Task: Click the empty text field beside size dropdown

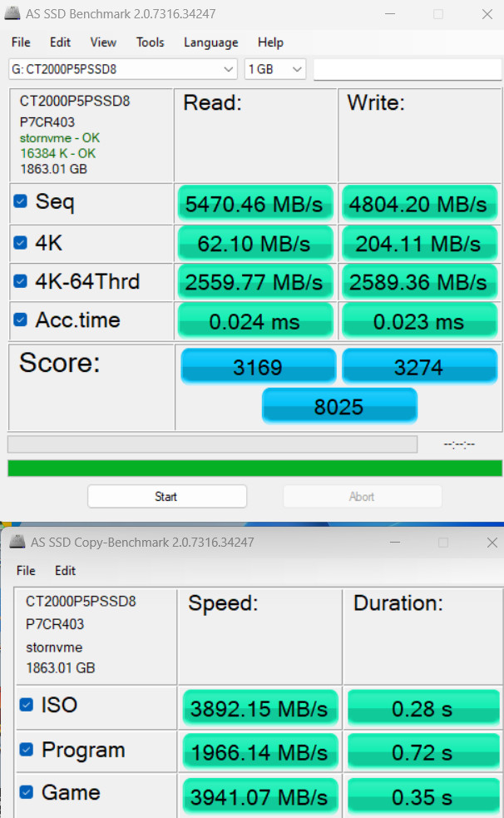Action: pos(408,69)
